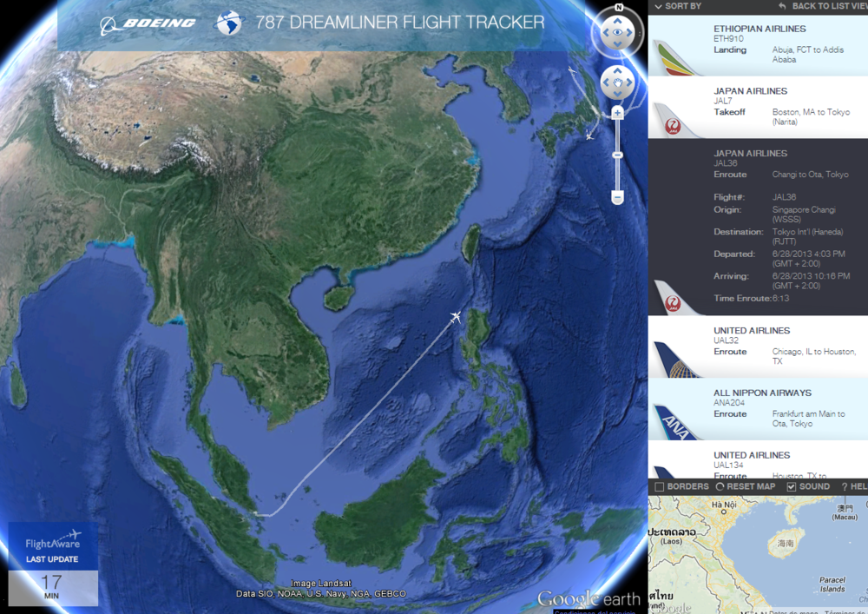The height and width of the screenshot is (614, 868).
Task: Click the hand icon in pan control
Action: (618, 83)
